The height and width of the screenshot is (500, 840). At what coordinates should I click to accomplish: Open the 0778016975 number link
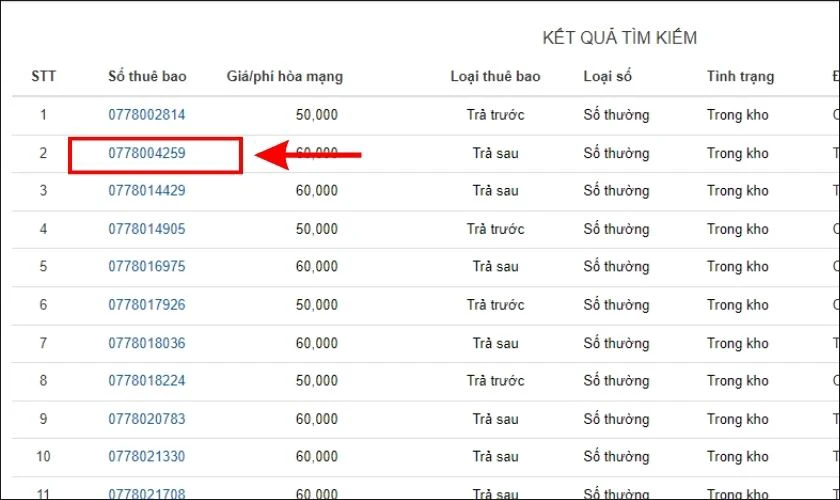coord(147,266)
